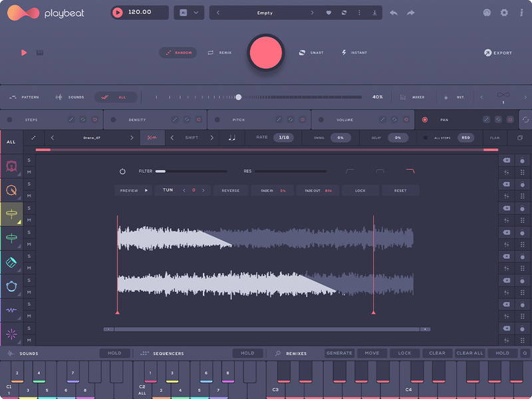The image size is (532, 399).
Task: Click the Export button
Action: [497, 53]
